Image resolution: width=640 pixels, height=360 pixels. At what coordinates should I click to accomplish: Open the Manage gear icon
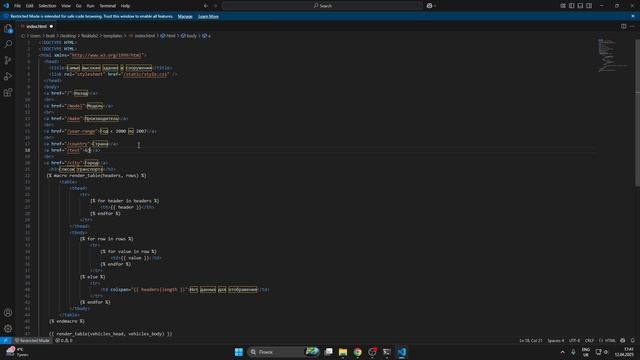[8, 329]
